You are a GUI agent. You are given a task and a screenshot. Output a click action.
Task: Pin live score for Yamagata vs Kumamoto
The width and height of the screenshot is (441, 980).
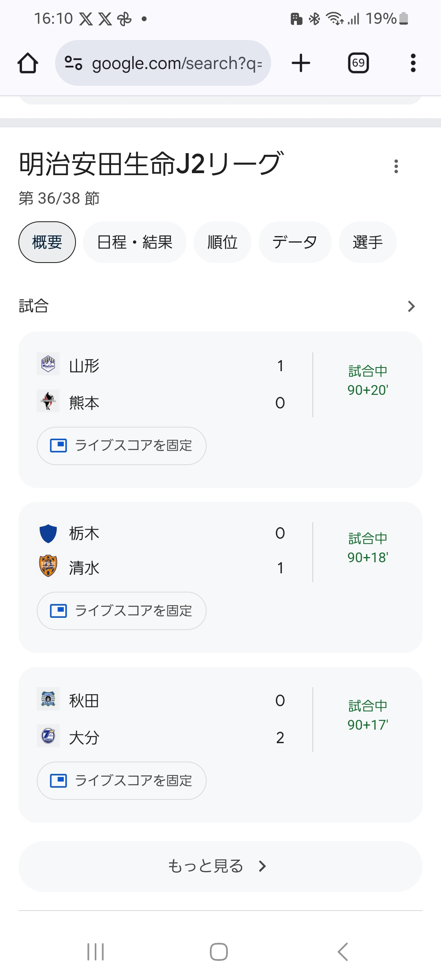[121, 446]
